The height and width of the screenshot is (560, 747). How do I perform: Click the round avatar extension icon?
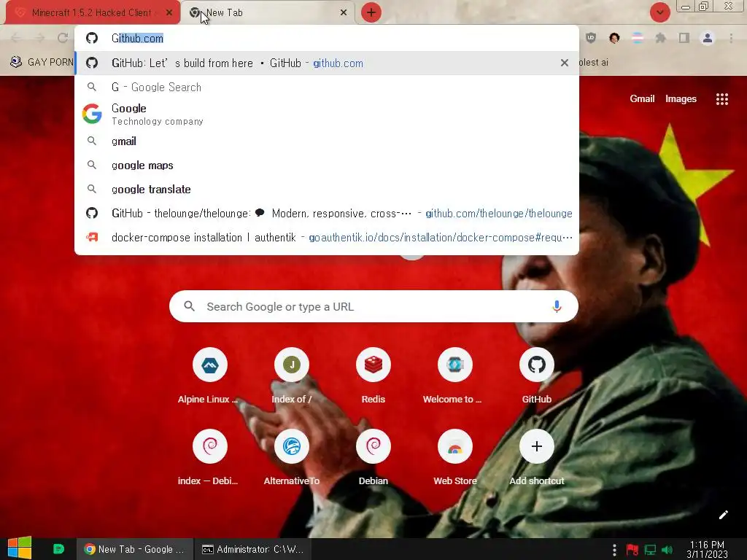[614, 38]
